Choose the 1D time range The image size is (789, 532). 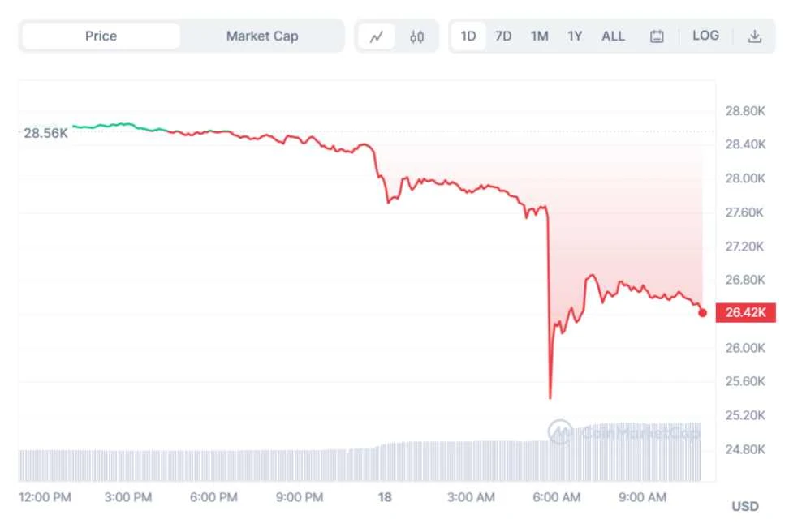468,36
